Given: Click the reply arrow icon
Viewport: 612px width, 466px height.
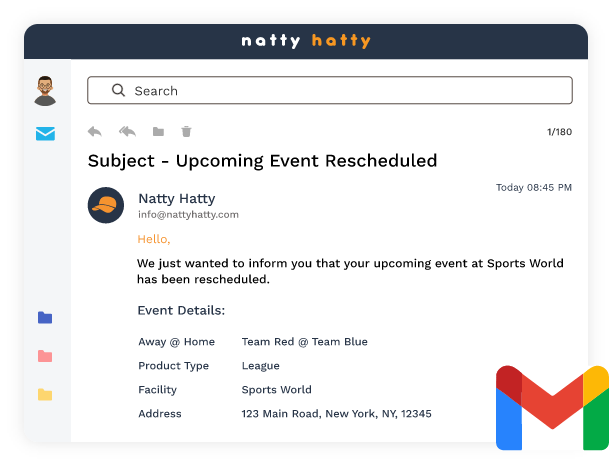Looking at the screenshot, I should tap(95, 131).
